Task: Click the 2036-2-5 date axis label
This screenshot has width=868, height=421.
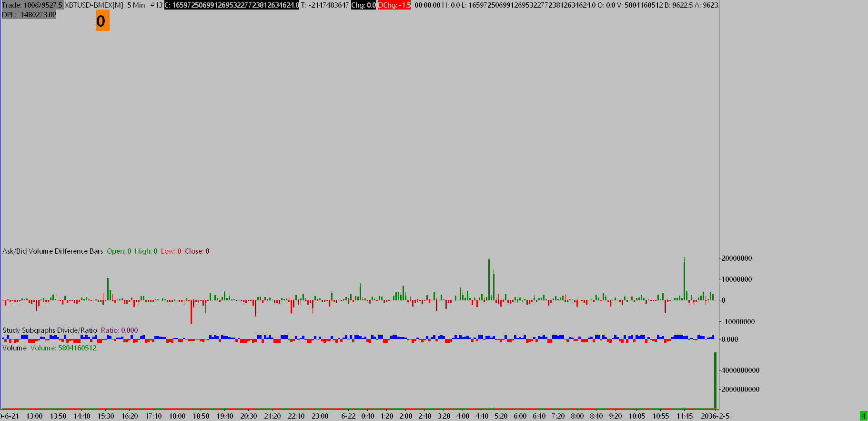Action: pos(716,416)
